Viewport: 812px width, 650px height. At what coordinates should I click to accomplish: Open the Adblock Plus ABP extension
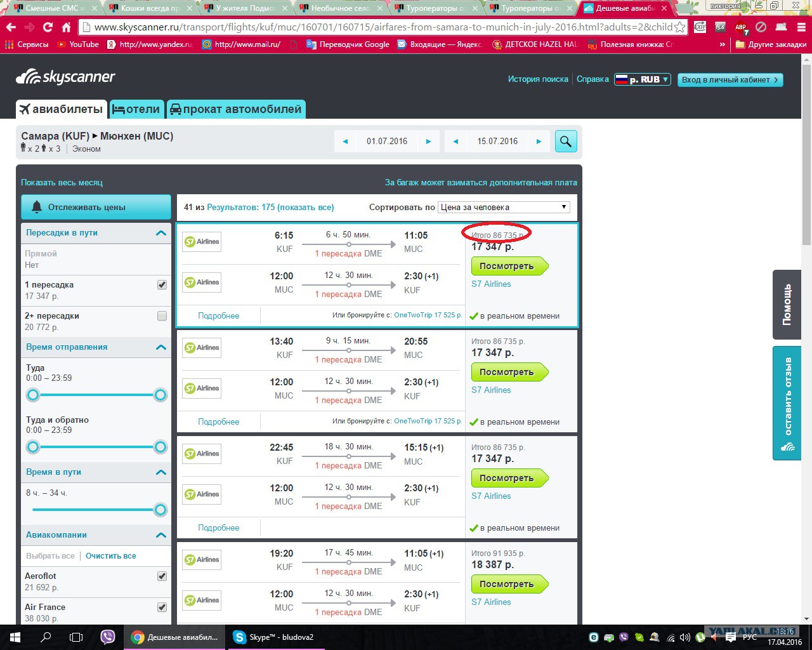click(740, 27)
